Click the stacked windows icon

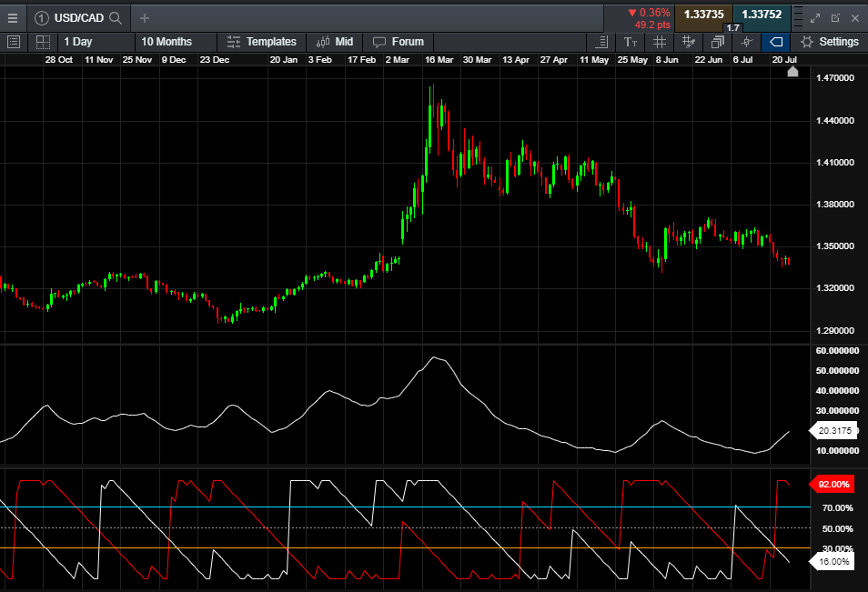tap(718, 42)
